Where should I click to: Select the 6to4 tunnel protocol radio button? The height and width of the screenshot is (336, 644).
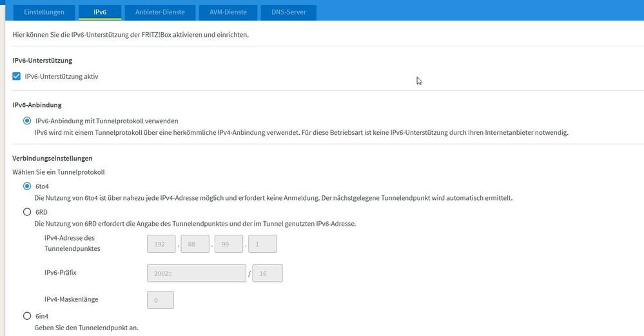click(27, 186)
